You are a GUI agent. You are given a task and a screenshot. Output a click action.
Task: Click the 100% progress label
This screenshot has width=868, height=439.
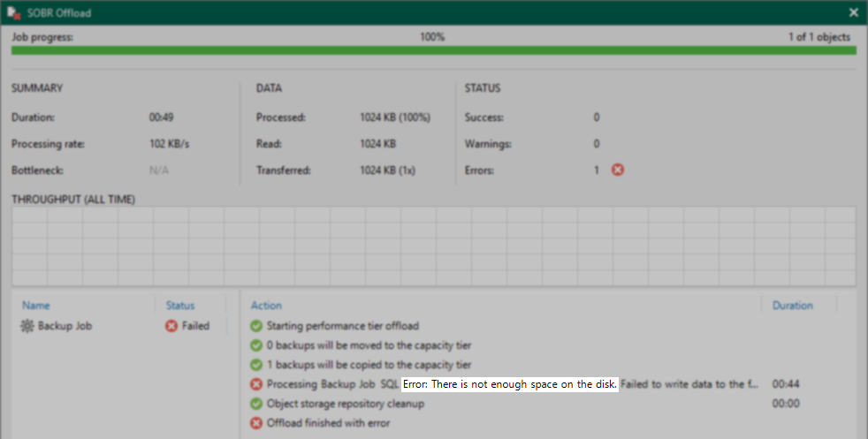tap(432, 38)
